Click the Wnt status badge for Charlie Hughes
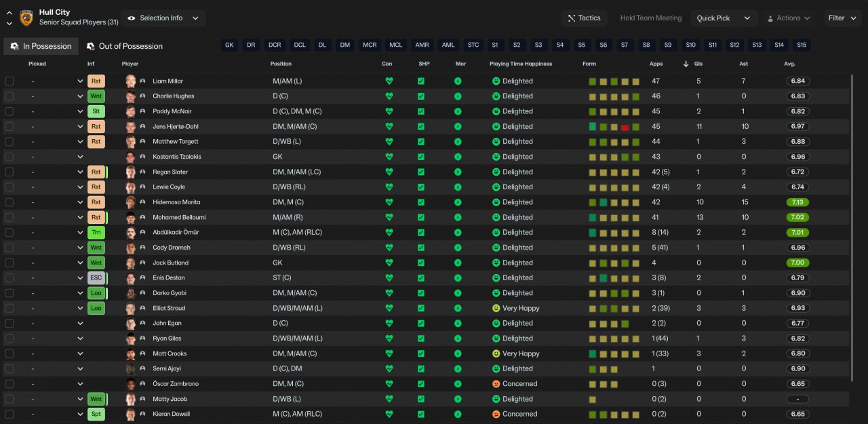 pos(96,96)
